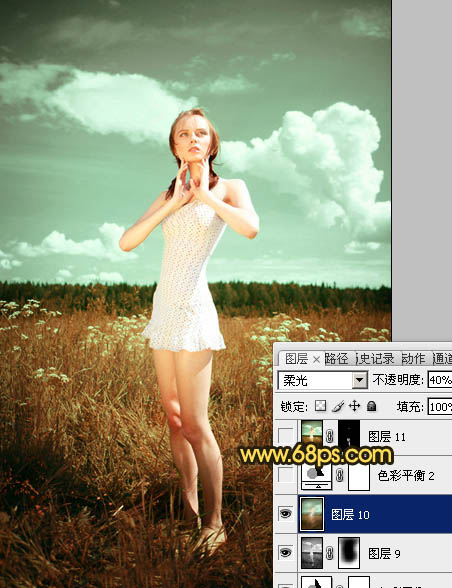
Task: Show the hidden 图层 11 layer
Action: (285, 436)
